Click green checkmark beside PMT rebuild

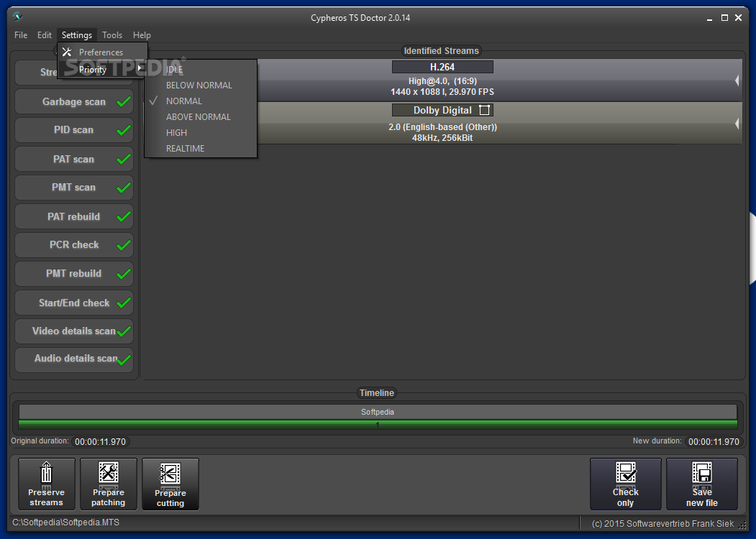pyautogui.click(x=124, y=274)
